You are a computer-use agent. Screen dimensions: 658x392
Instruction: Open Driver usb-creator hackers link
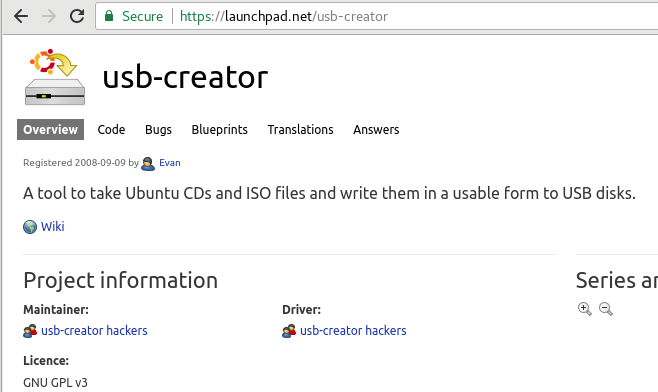click(353, 331)
